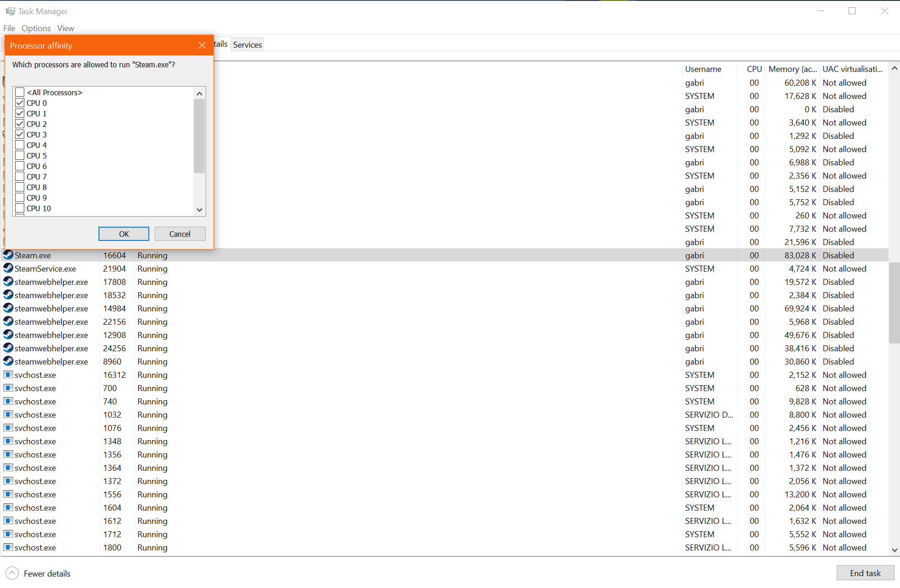
Task: Click steamwebhelper.exe icon with PID 17808
Action: pos(8,282)
